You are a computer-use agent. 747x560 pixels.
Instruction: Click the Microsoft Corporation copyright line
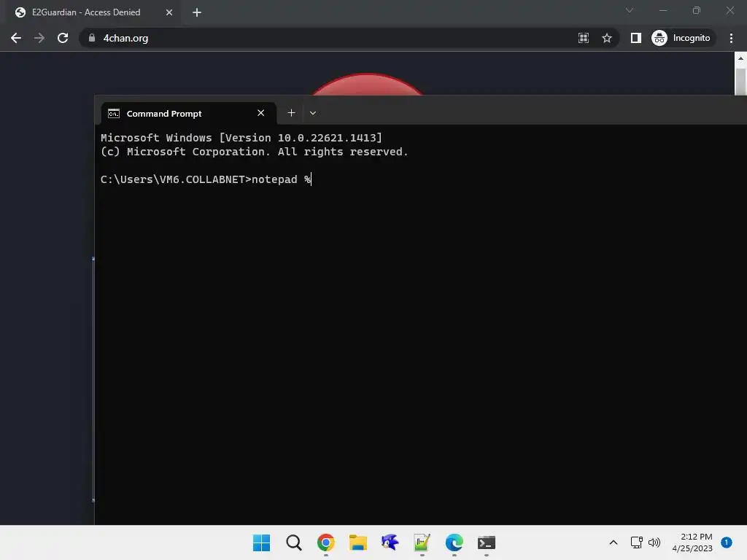255,152
